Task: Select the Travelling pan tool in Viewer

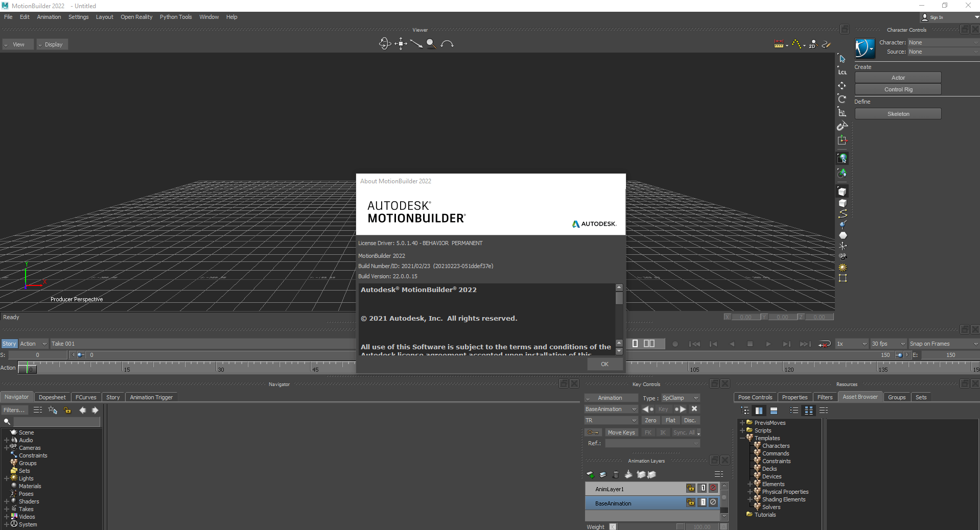Action: (401, 44)
